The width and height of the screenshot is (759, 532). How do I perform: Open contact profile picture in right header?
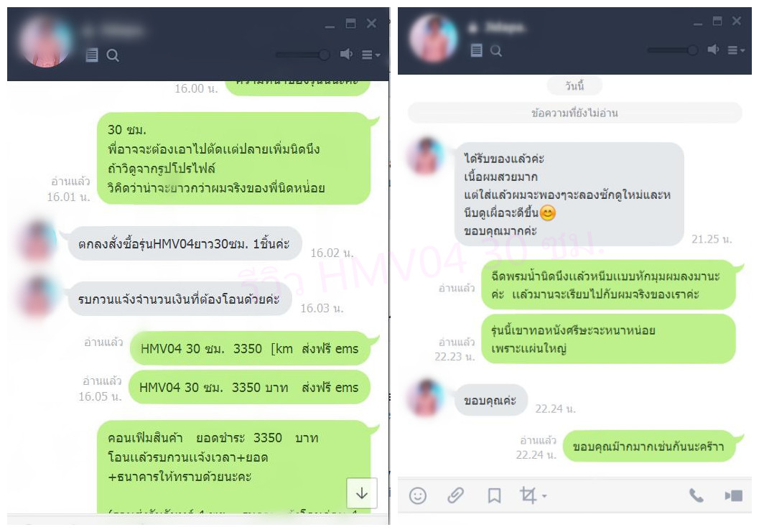pyautogui.click(x=434, y=38)
